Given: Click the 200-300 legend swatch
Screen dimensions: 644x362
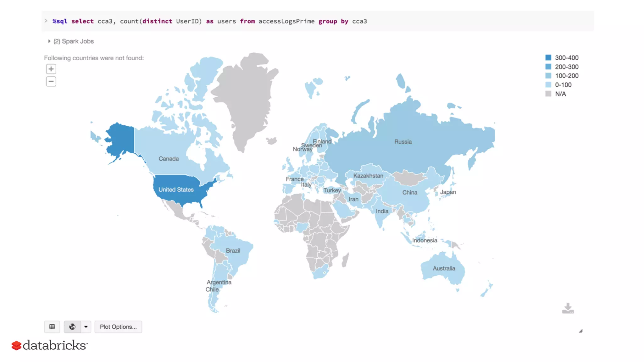Looking at the screenshot, I should [548, 67].
